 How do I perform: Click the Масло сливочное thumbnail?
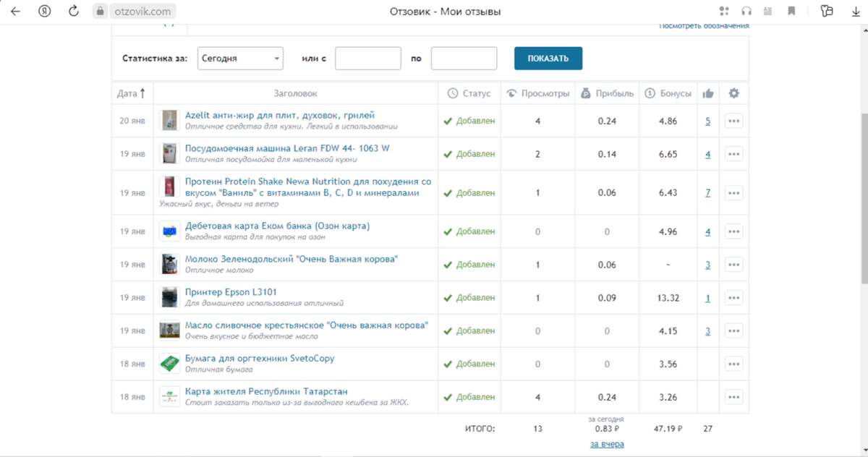coord(169,330)
